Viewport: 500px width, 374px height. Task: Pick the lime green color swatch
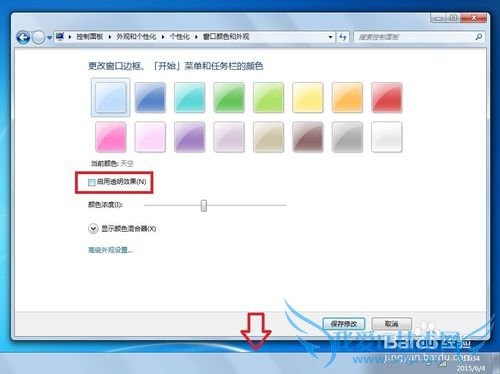click(x=268, y=97)
